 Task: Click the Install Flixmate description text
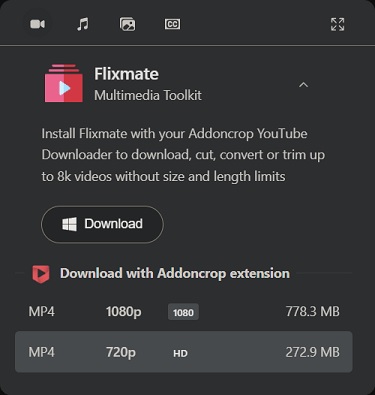pos(183,155)
